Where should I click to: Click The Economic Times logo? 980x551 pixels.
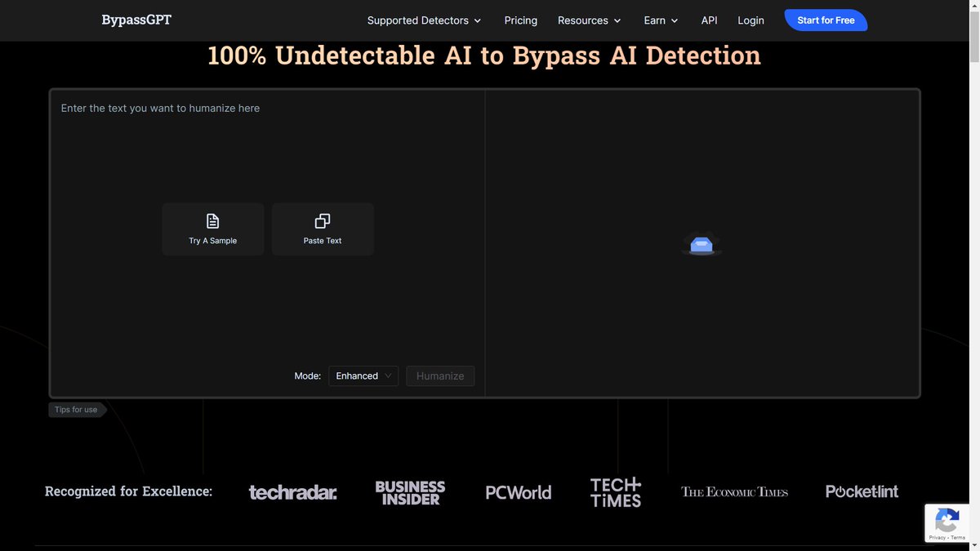[735, 491]
